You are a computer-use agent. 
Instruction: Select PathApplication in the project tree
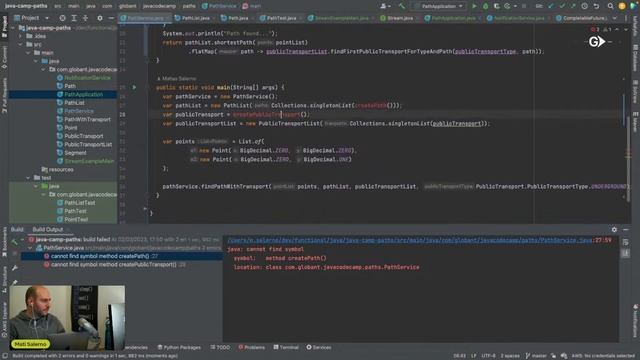(83, 94)
